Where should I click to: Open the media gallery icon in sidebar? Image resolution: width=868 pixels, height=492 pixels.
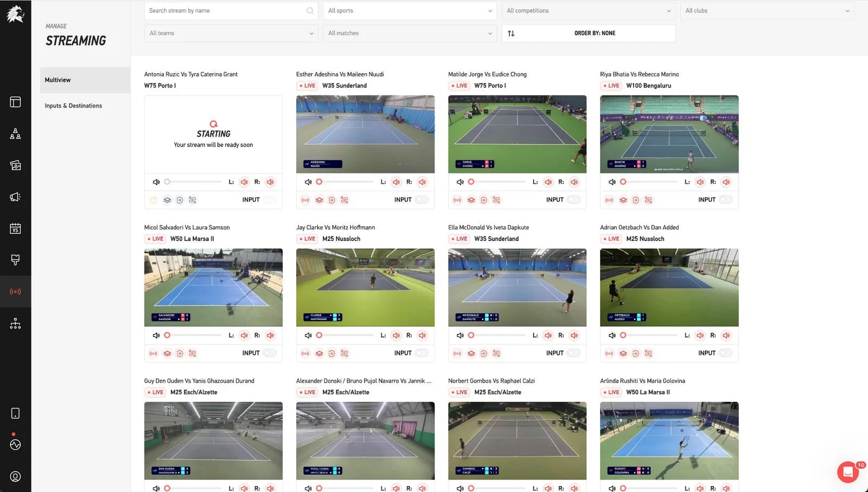(x=15, y=165)
